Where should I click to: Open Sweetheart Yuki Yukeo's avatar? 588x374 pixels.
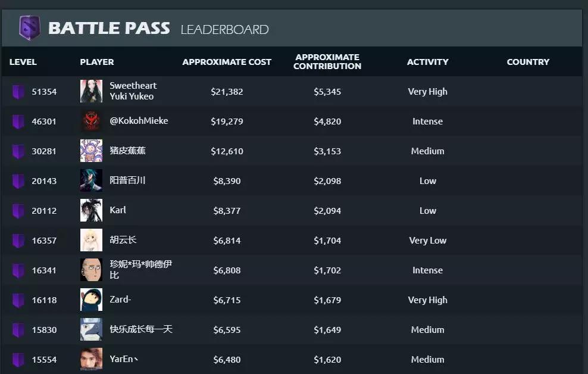pyautogui.click(x=91, y=91)
